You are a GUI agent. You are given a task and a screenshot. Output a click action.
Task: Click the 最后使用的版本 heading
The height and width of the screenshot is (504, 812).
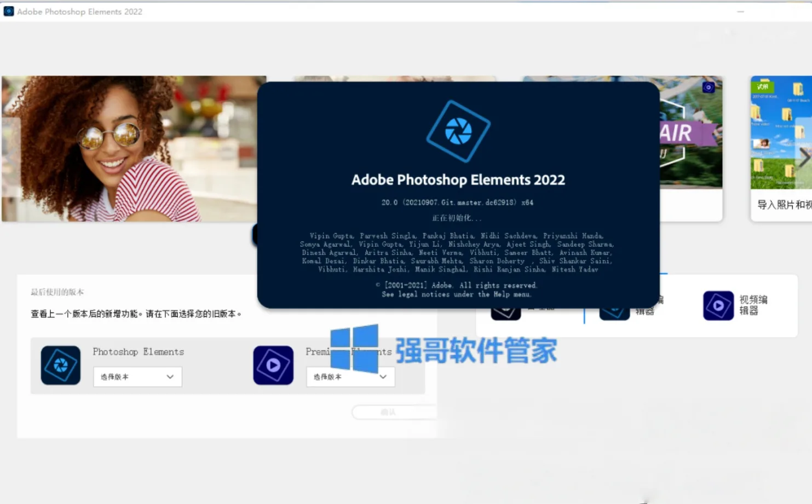point(57,292)
